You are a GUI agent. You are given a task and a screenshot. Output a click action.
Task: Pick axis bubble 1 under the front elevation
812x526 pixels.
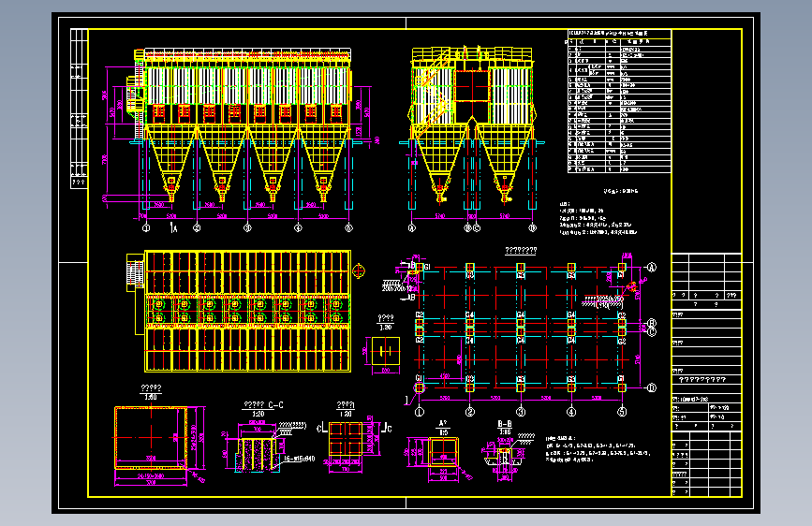[146, 227]
